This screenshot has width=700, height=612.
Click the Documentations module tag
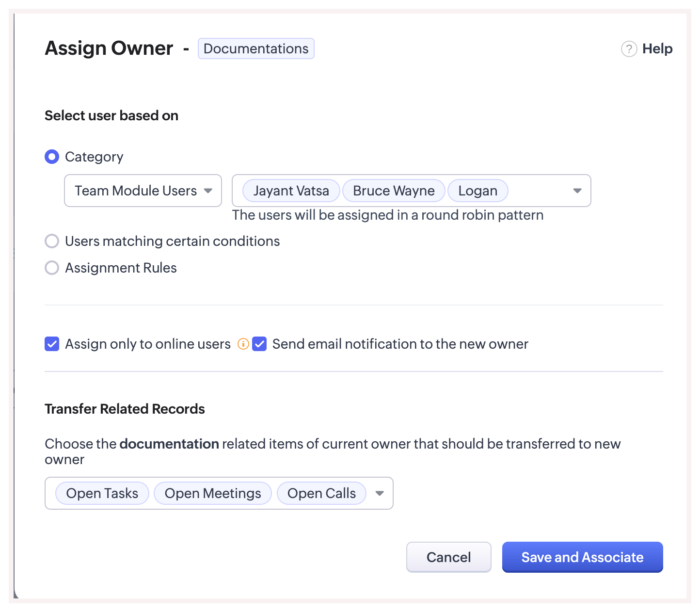tap(256, 49)
